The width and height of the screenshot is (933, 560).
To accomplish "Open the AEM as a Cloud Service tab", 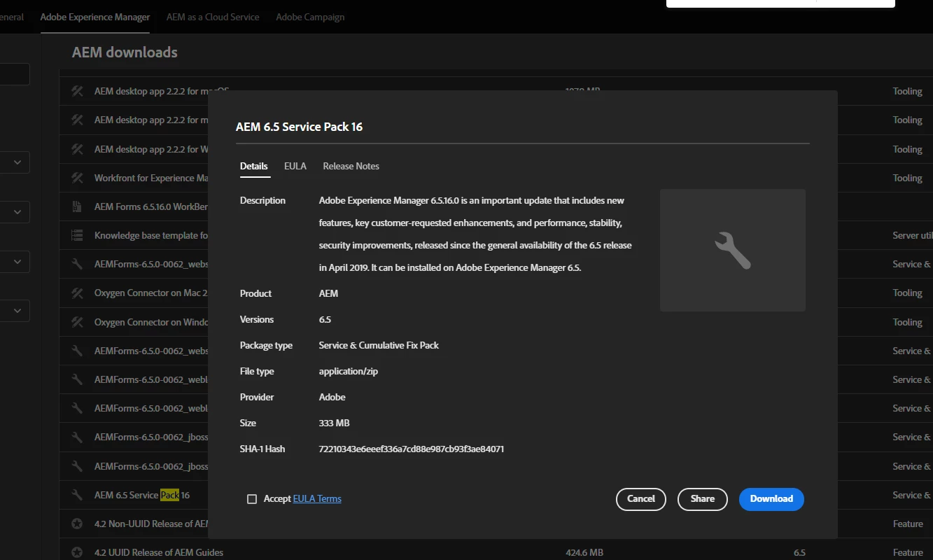I will pyautogui.click(x=213, y=17).
